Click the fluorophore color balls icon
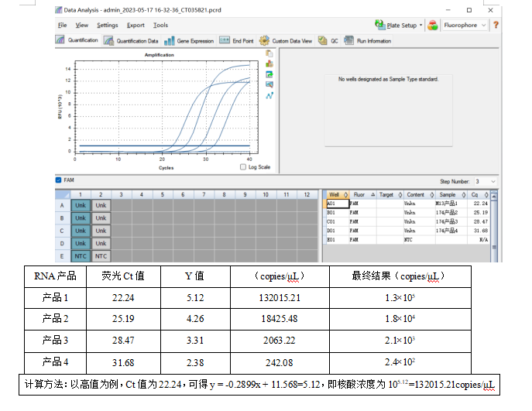This screenshot has height=411, width=532. coord(433,25)
